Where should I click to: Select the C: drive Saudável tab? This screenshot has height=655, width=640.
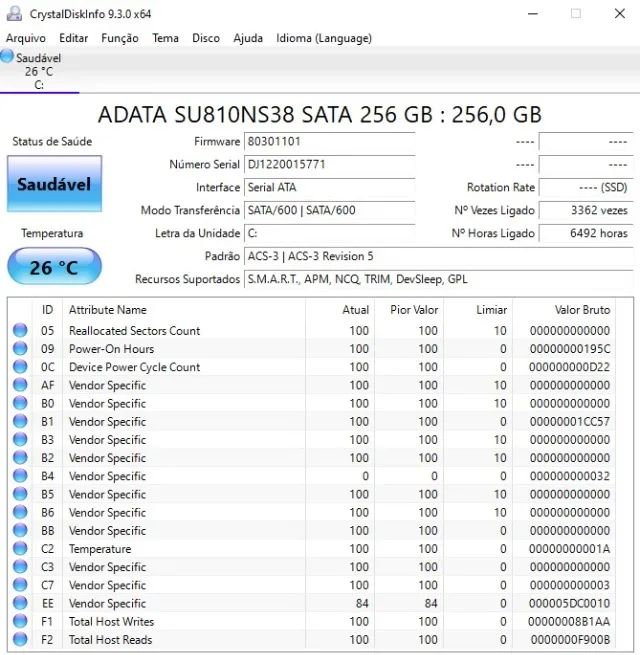pyautogui.click(x=39, y=71)
